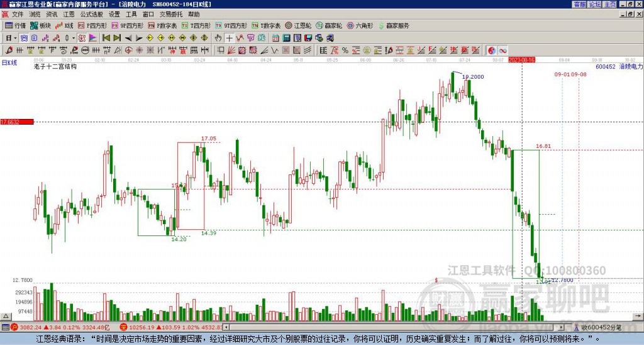Click the 600452 涪陵电力 stock label

[619, 66]
